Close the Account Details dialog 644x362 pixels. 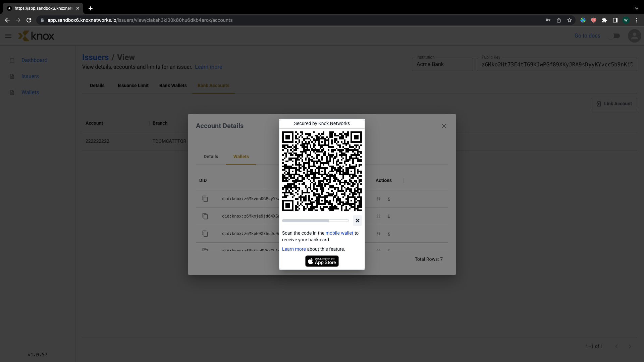pos(444,126)
